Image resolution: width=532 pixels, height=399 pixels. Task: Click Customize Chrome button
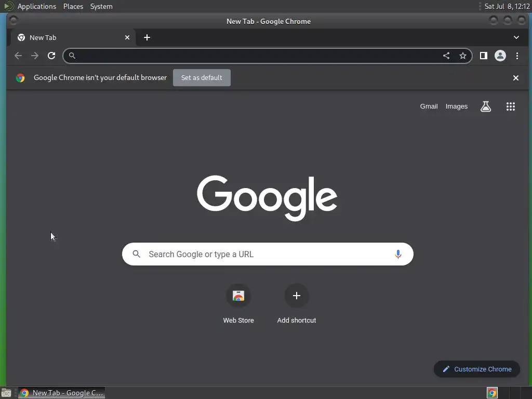pos(477,369)
